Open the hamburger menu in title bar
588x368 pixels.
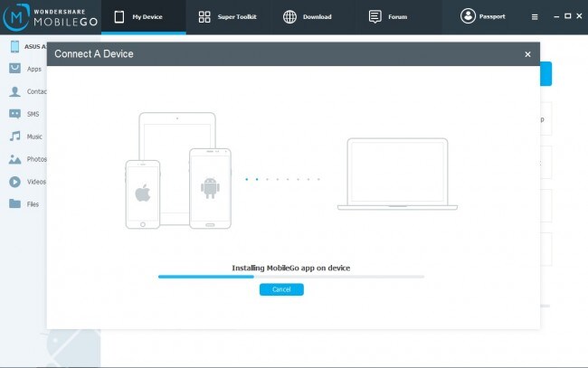click(535, 17)
